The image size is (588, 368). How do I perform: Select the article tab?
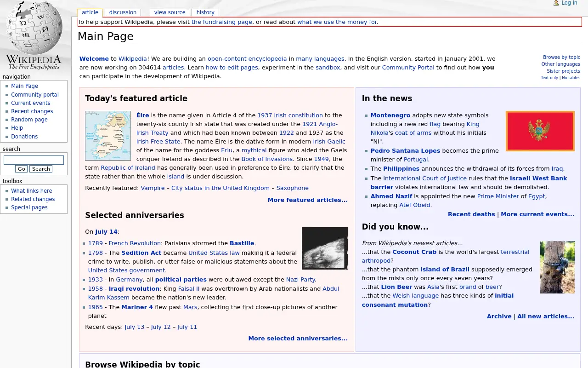90,12
